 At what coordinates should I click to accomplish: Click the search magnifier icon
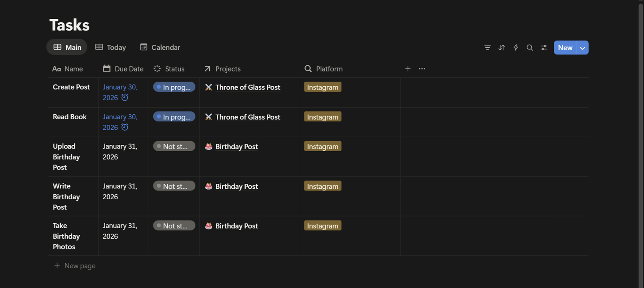(530, 48)
